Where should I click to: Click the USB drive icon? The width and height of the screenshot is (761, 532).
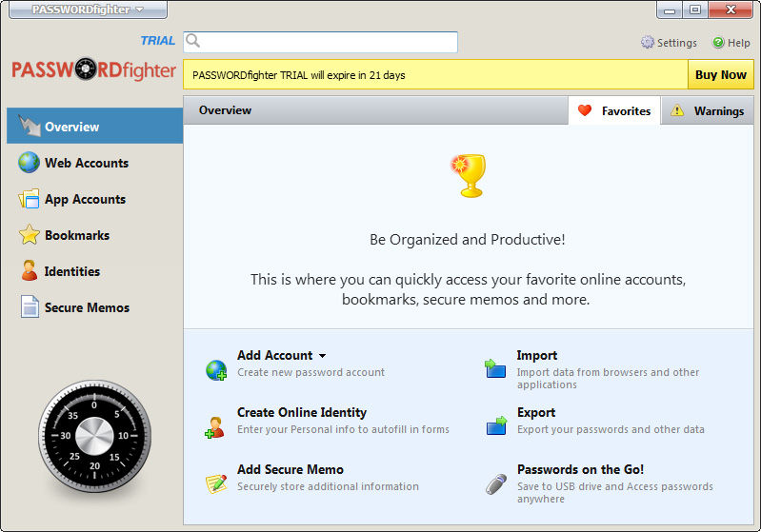[x=496, y=484]
